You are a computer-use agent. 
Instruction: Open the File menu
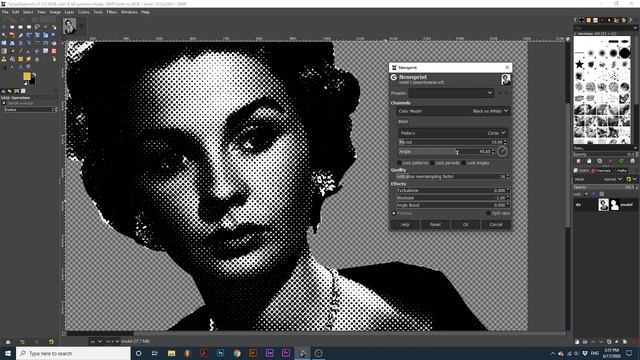pos(5,12)
